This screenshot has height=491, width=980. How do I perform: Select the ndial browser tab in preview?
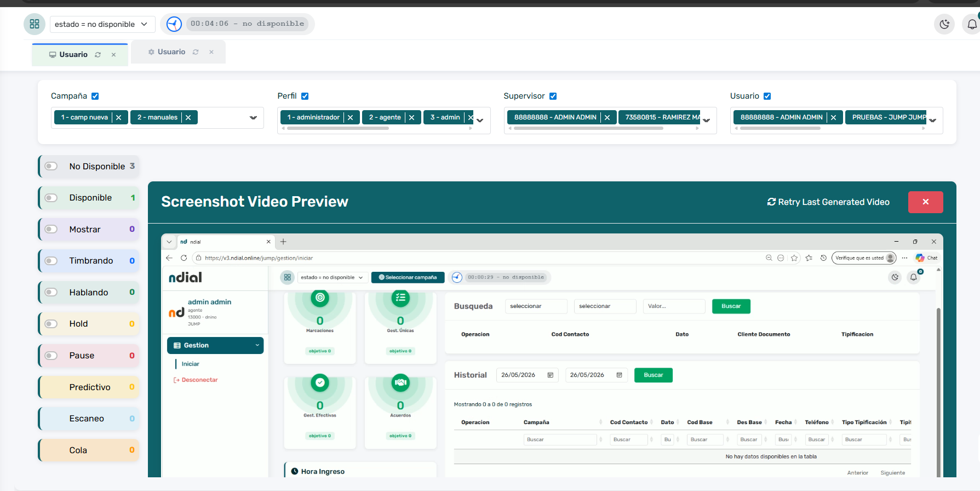[x=225, y=242]
